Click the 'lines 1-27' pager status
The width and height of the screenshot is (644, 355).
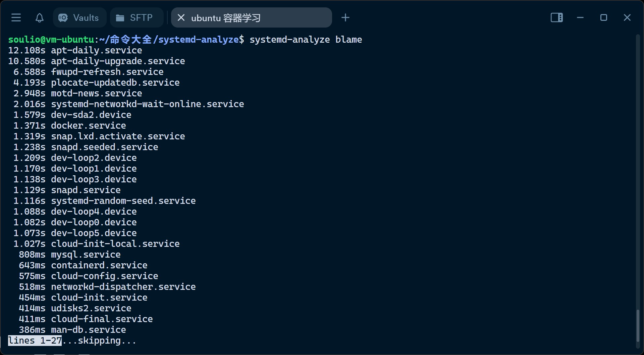35,341
